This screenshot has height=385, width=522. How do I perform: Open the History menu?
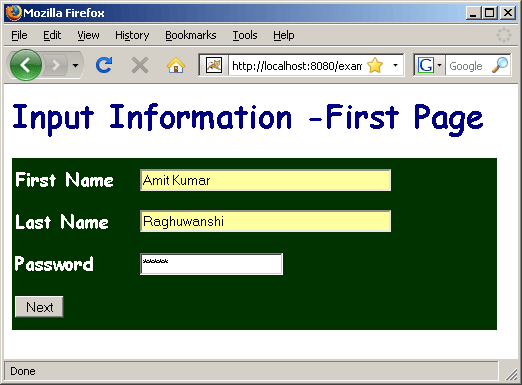132,35
